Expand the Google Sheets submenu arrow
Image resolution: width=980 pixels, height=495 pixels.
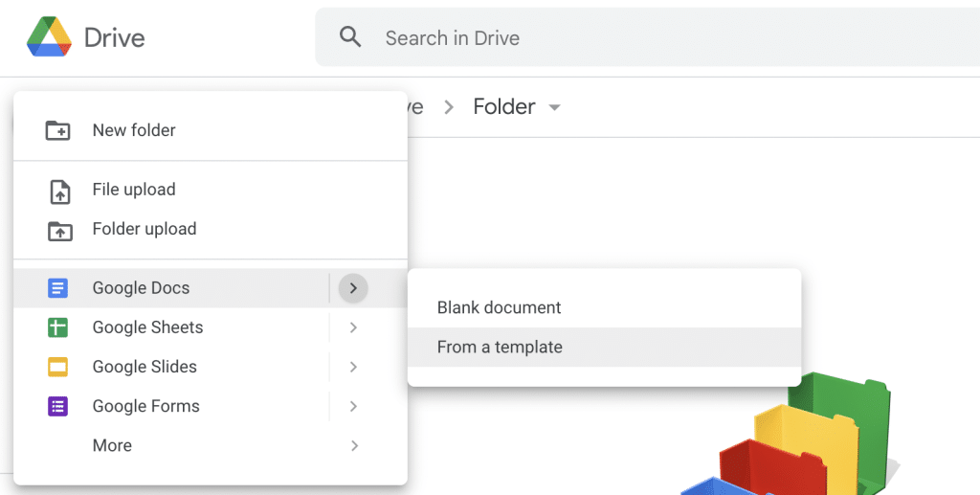353,327
